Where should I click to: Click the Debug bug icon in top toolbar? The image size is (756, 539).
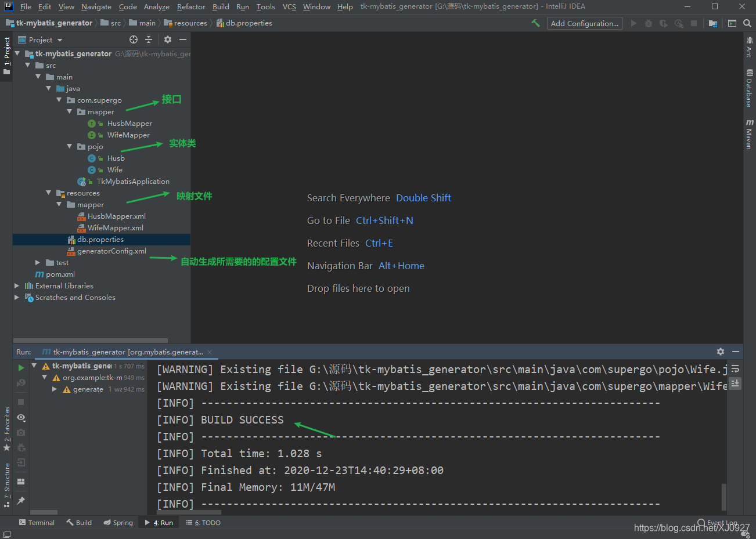[649, 23]
